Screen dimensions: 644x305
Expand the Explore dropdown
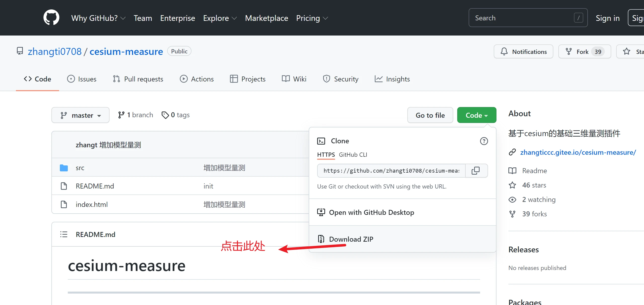(x=220, y=18)
